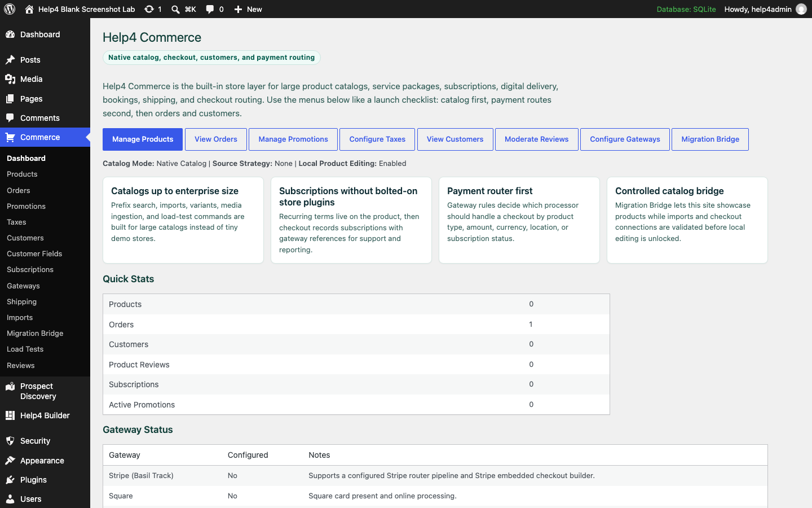Select Customers in Commerce submenu
812x508 pixels.
tap(25, 238)
